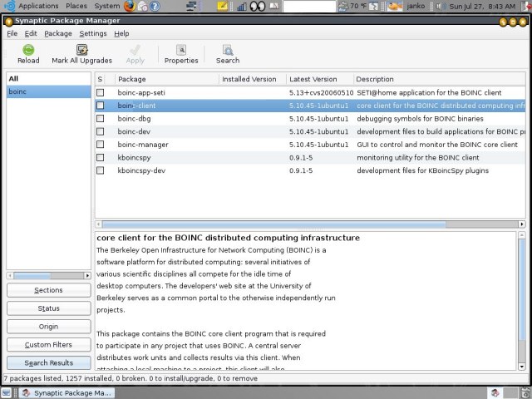
Task: Open the sticky notes applet
Action: pyautogui.click(x=223, y=6)
